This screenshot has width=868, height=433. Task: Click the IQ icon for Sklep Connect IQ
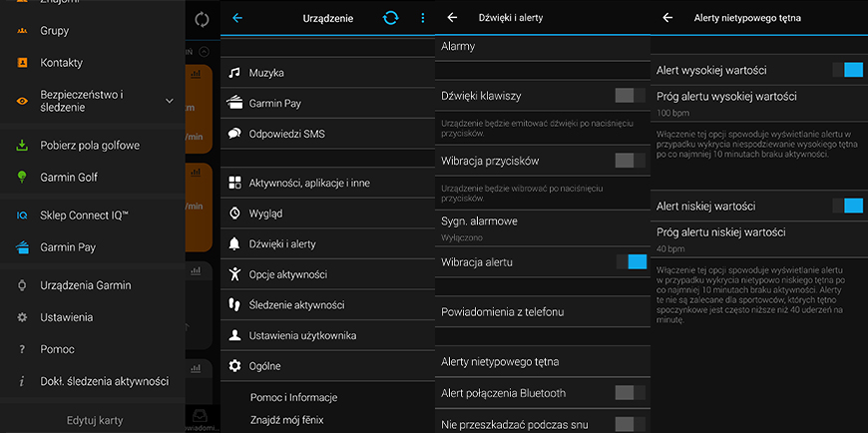[22, 216]
